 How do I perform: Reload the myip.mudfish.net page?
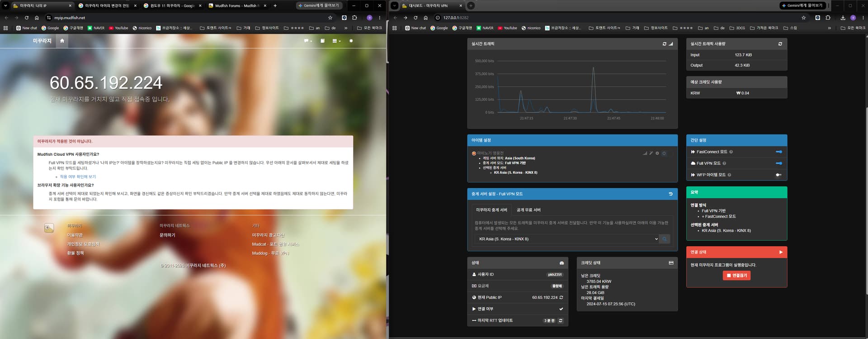27,18
